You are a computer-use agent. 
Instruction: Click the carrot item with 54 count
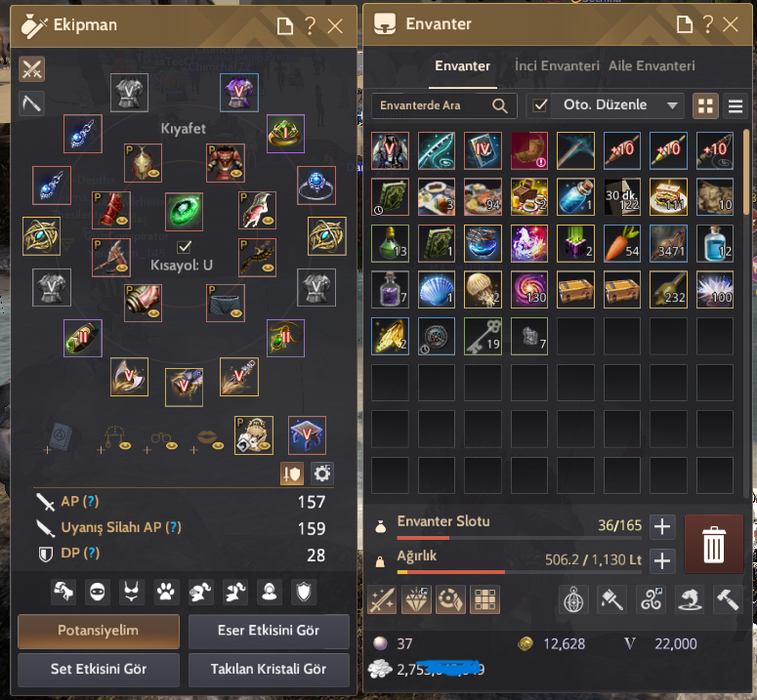pos(622,243)
